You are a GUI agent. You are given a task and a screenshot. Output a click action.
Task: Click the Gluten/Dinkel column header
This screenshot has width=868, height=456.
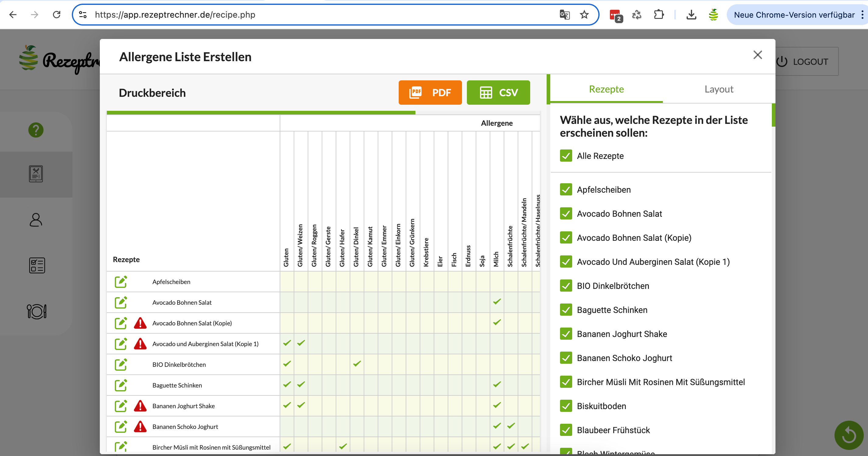(356, 247)
